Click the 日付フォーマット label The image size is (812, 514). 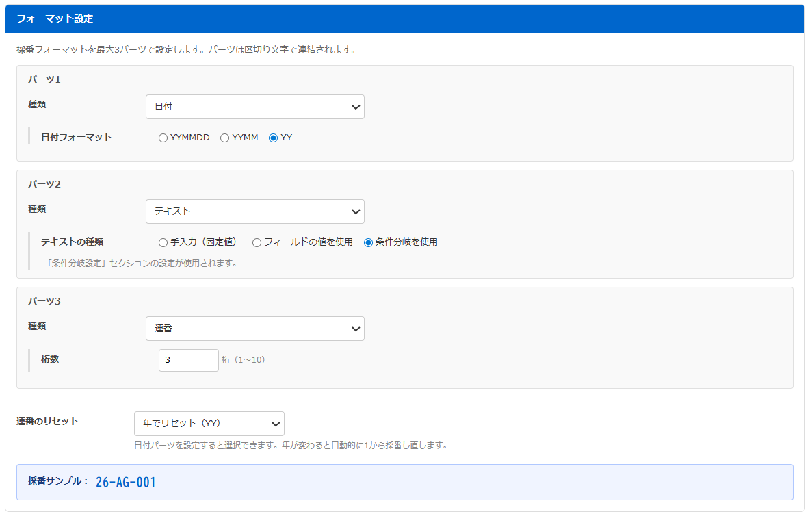tap(77, 138)
